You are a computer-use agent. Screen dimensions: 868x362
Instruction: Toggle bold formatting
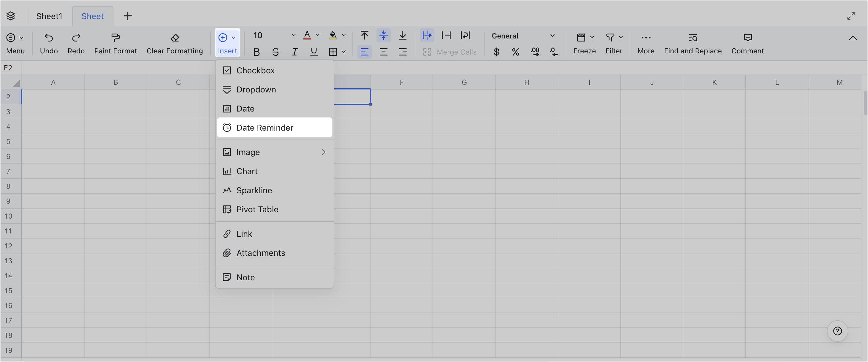tap(256, 52)
